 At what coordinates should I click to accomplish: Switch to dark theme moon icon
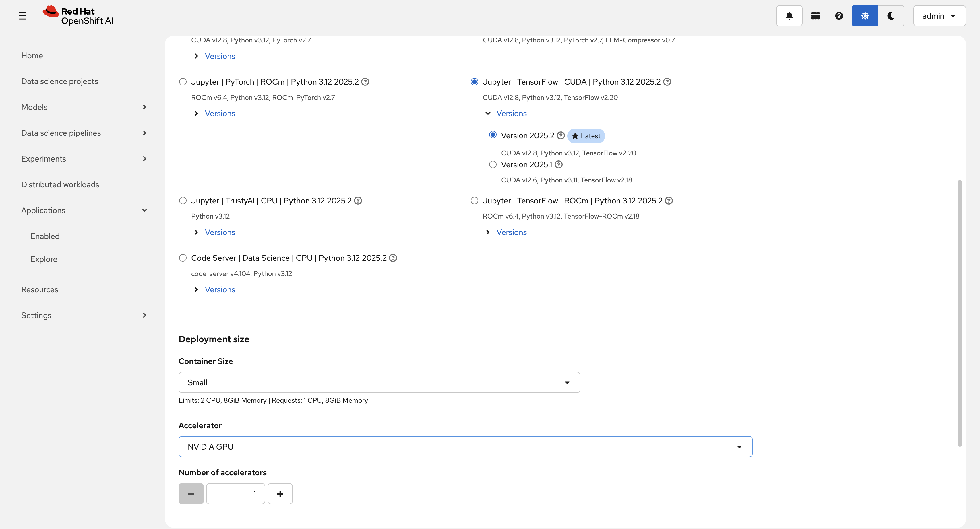tap(891, 15)
